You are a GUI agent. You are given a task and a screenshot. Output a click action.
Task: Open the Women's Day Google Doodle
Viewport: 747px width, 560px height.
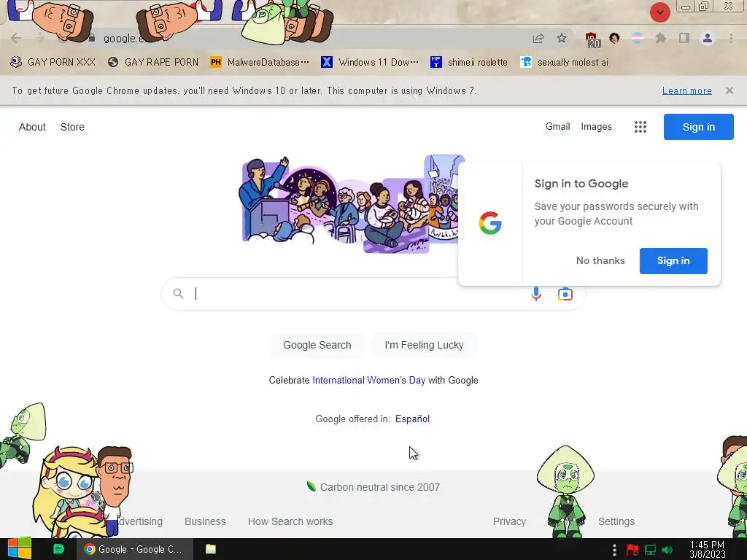click(350, 204)
